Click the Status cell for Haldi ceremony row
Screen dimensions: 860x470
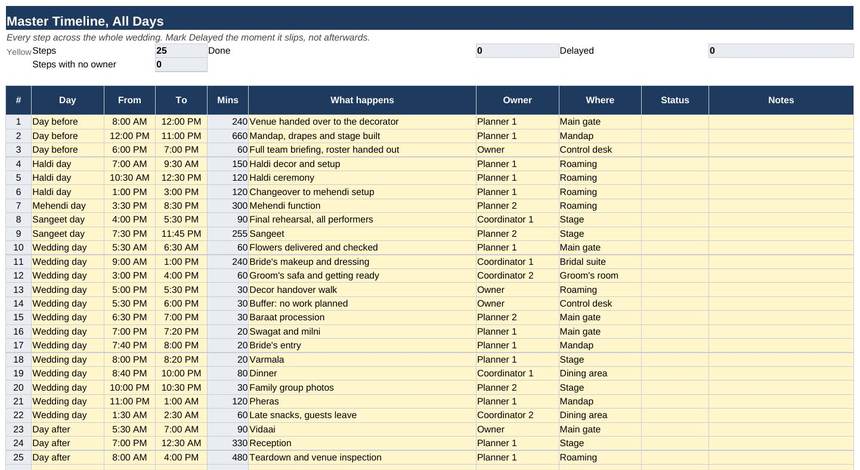tap(675, 178)
